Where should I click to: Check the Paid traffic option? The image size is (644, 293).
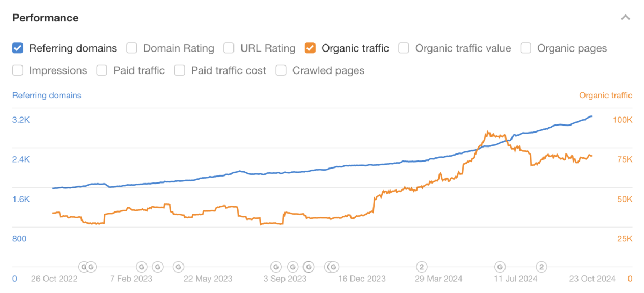102,70
